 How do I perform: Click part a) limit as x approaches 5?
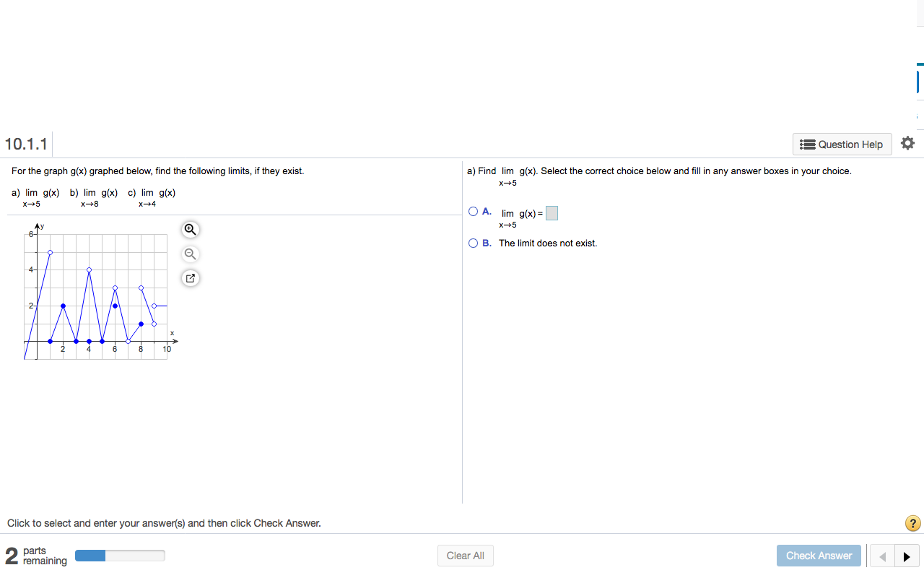(x=35, y=197)
